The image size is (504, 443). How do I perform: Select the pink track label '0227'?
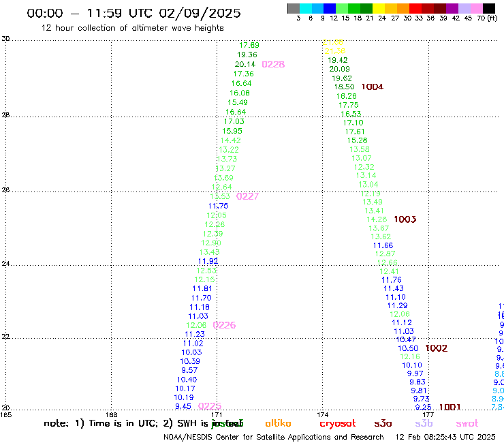(247, 196)
